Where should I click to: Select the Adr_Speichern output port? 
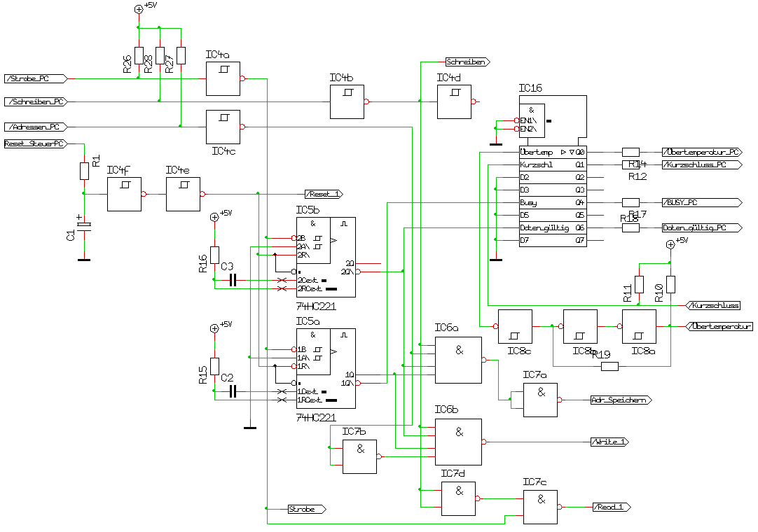pyautogui.click(x=621, y=400)
